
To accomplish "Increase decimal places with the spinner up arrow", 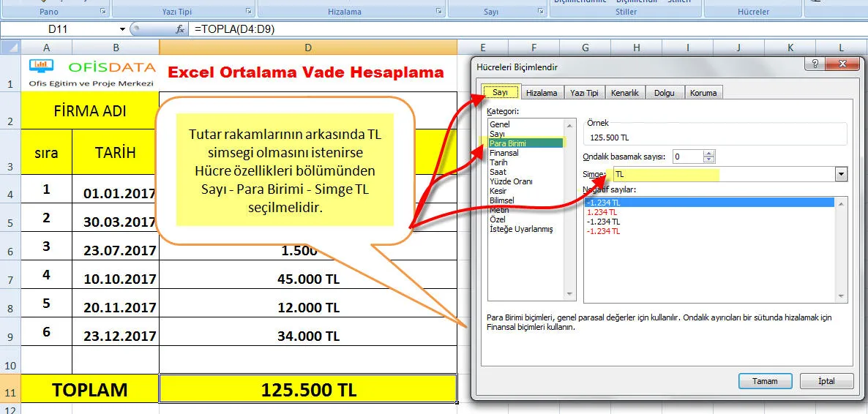I will coord(708,153).
